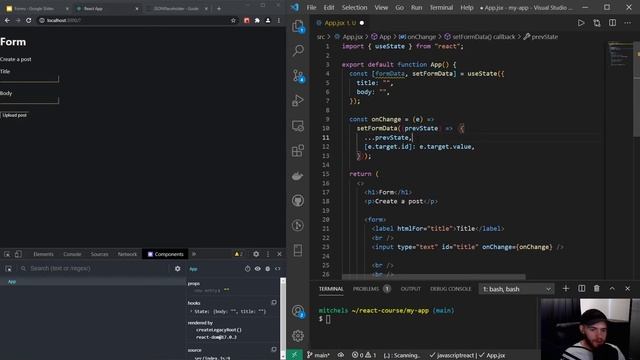Expand the State hook in the Components panel

click(x=191, y=311)
